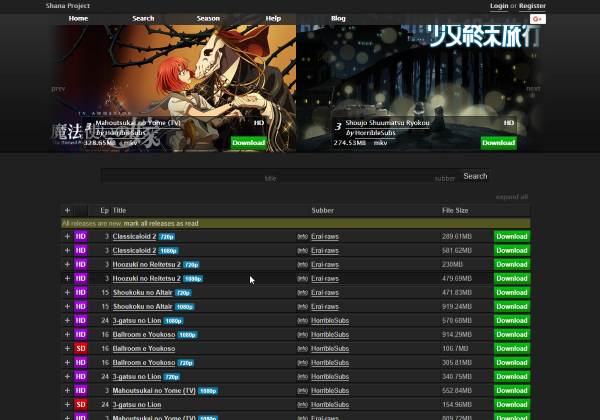Click HD badge of Mahoutsukai no Yome 552.84MB row
The width and height of the screenshot is (600, 420).
tap(81, 391)
